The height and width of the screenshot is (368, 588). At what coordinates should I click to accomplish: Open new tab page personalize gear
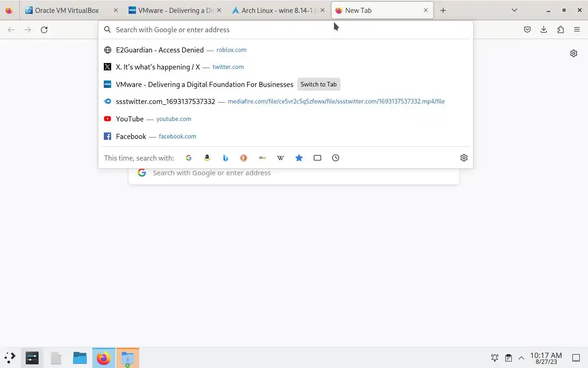(574, 53)
